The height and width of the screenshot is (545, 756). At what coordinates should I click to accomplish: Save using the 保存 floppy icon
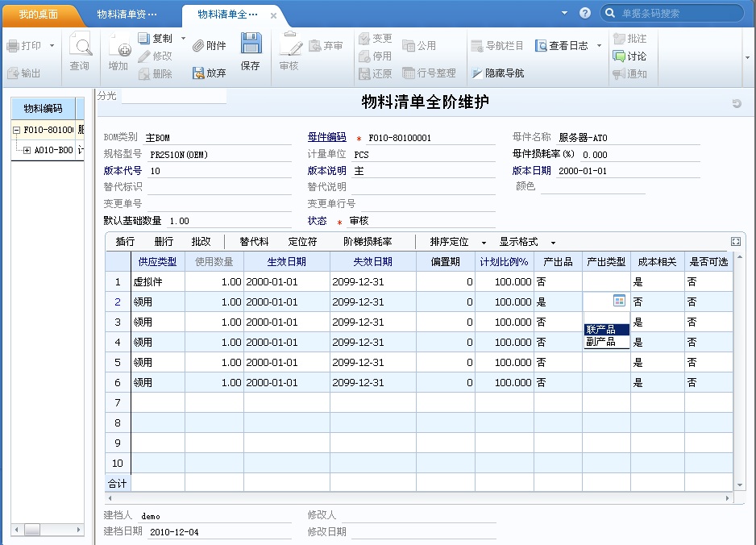coord(251,44)
